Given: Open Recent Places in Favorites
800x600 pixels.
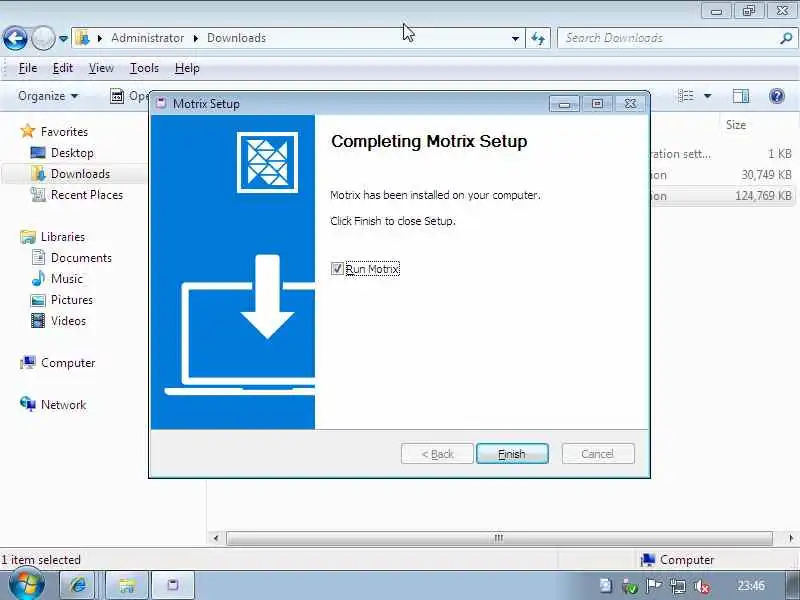Looking at the screenshot, I should (x=87, y=194).
